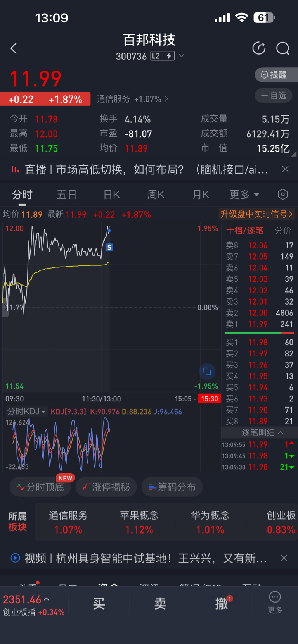Viewport: 298px width, 644px height.
Task: Tap the buy/sell ratio bar
Action: (260, 333)
